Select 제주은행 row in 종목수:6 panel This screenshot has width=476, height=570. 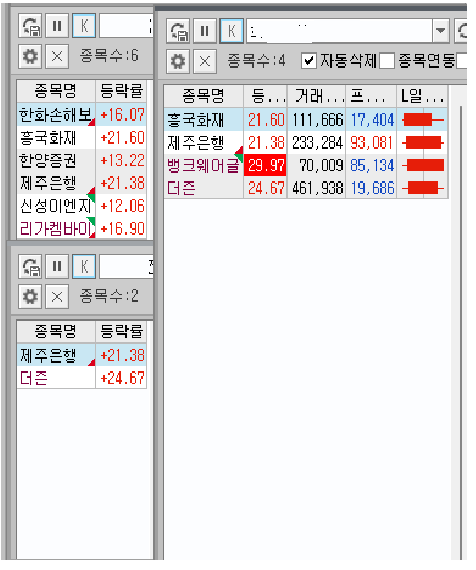pyautogui.click(x=82, y=183)
